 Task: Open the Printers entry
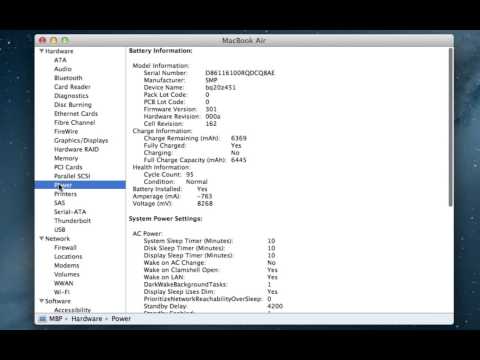(x=65, y=194)
